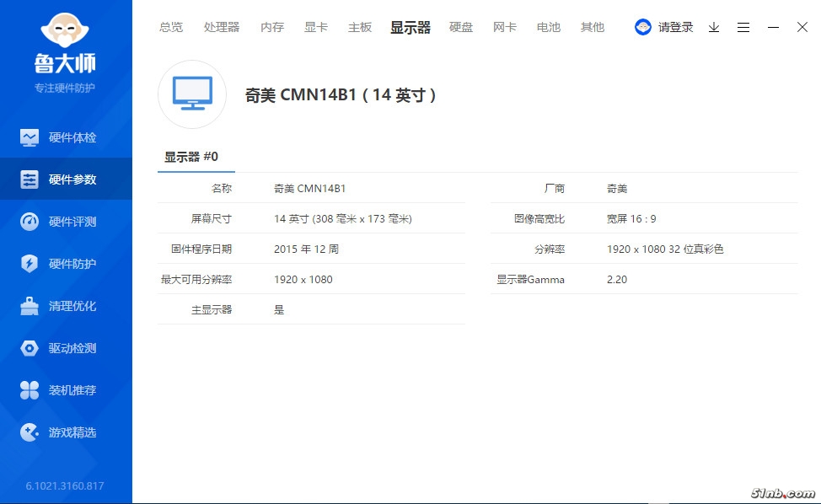
Task: Switch to the 其他 tab
Action: 593,27
